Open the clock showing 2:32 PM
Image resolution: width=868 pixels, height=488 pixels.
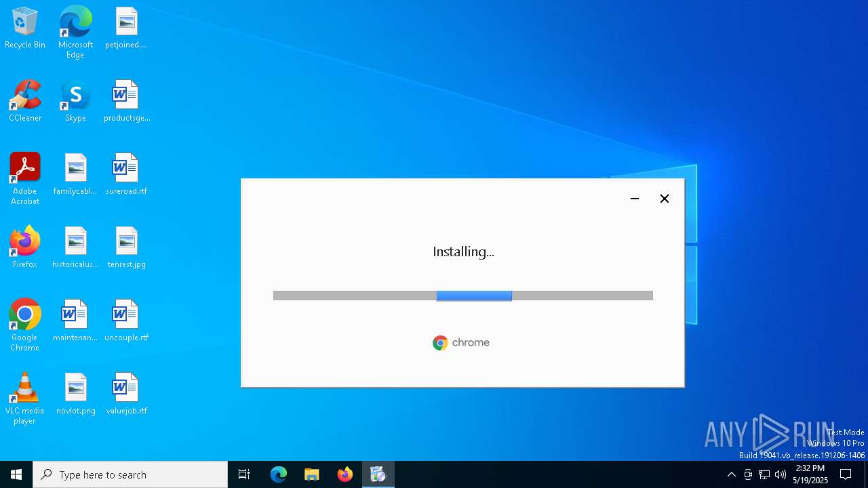(810, 474)
